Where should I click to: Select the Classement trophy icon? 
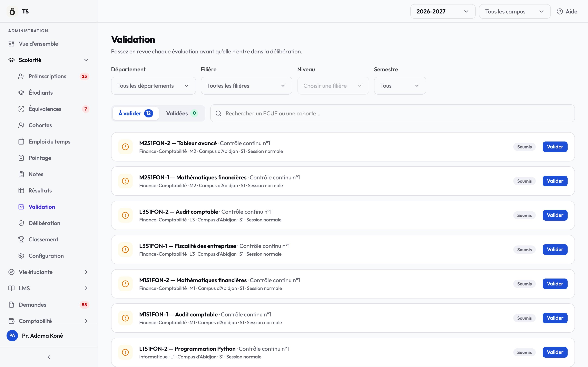click(21, 239)
